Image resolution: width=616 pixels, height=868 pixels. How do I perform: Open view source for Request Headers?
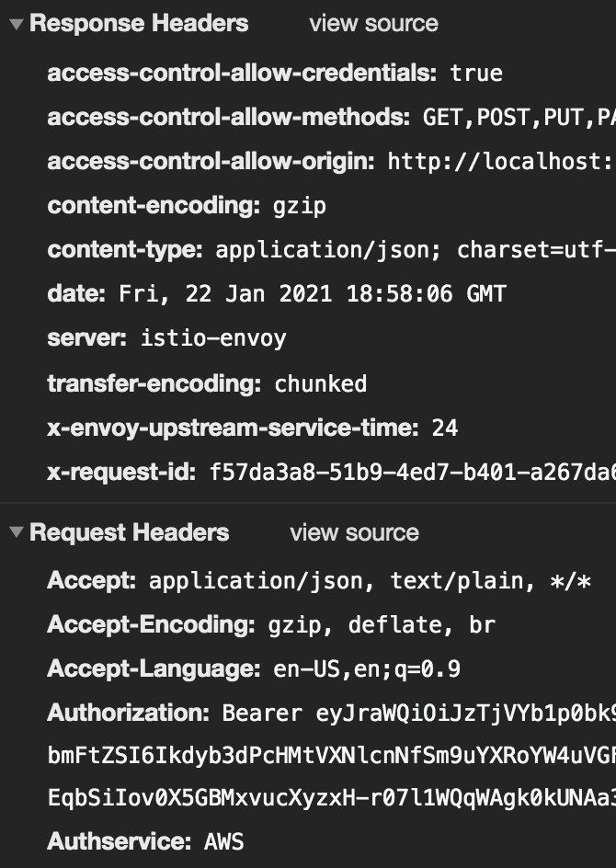tap(354, 531)
